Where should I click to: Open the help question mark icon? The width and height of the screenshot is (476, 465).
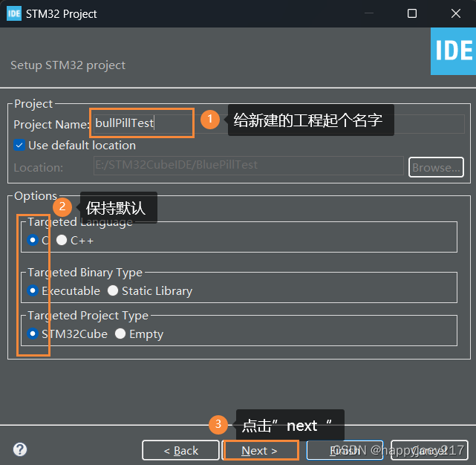coord(20,449)
